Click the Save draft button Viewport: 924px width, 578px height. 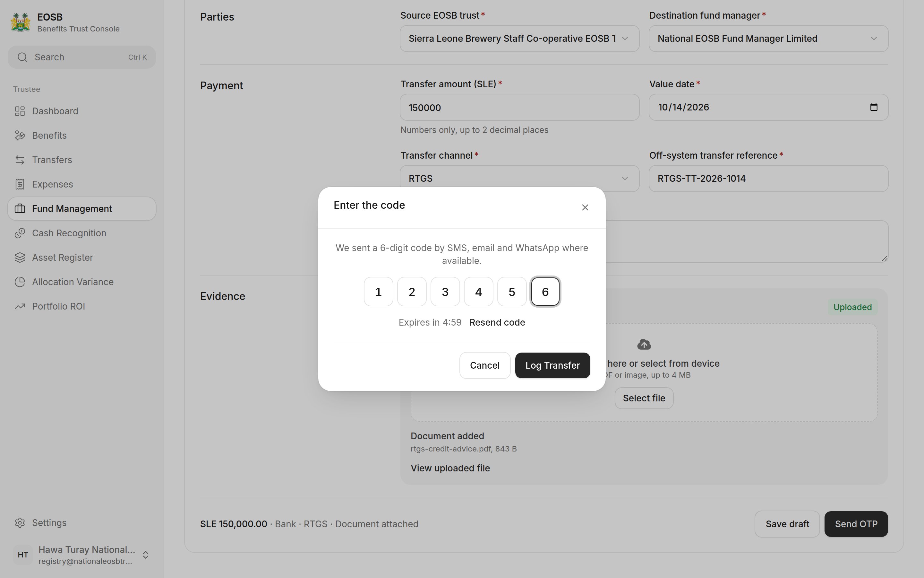[787, 524]
